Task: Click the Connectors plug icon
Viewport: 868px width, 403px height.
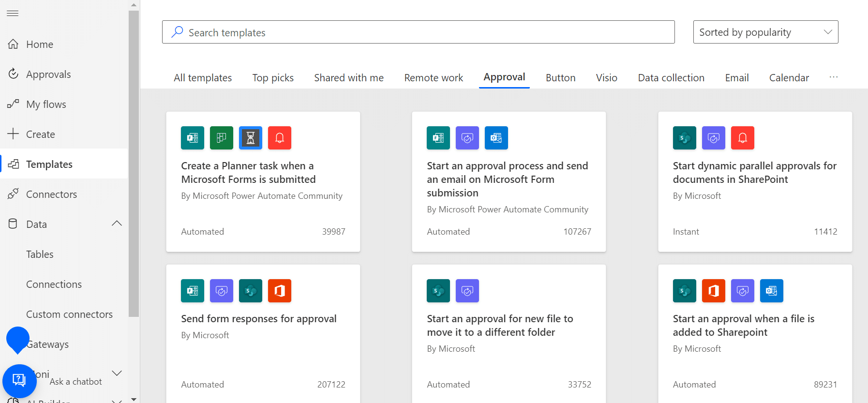Action: pos(13,194)
